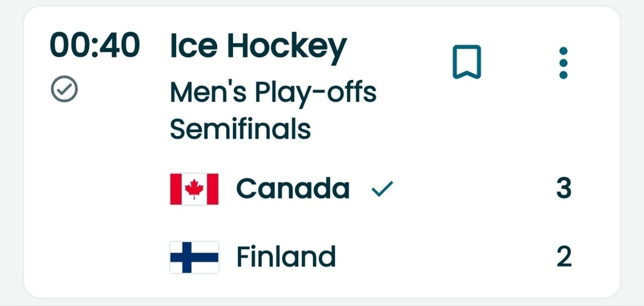This screenshot has width=644, height=306.
Task: Open the three-dot more options menu
Action: pos(563,63)
